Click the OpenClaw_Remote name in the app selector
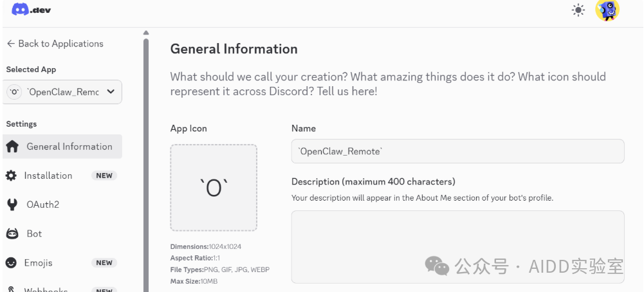This screenshot has height=292, width=644. pyautogui.click(x=63, y=92)
